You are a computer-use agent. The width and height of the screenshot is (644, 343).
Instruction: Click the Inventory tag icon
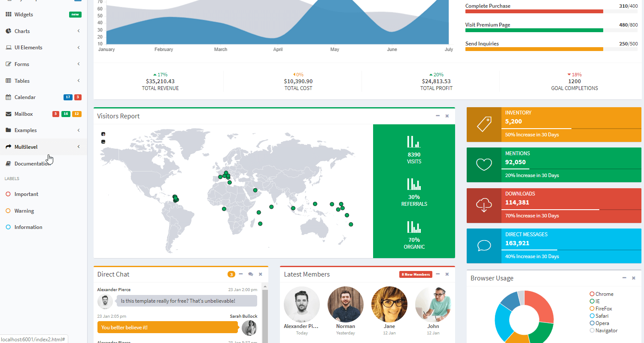484,124
